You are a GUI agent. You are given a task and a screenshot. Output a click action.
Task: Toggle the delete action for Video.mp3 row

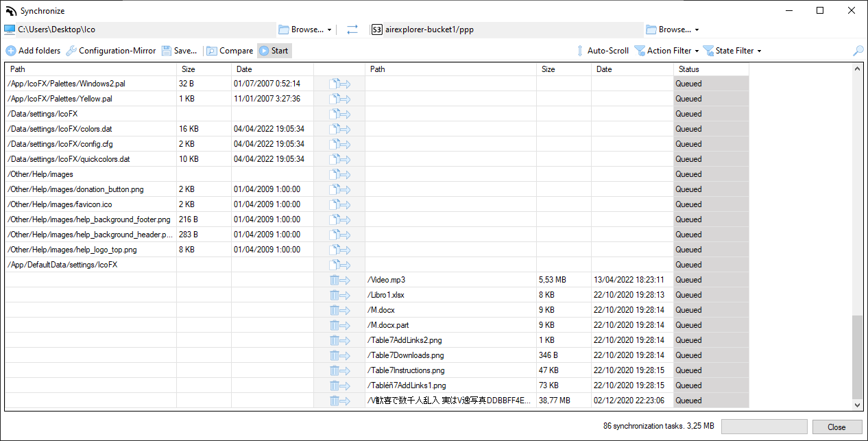tap(339, 280)
